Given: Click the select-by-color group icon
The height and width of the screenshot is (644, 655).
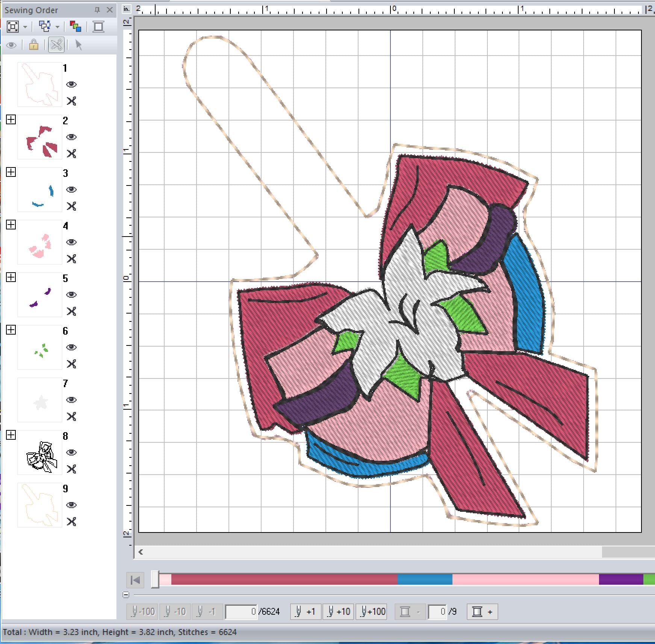Looking at the screenshot, I should (45, 27).
